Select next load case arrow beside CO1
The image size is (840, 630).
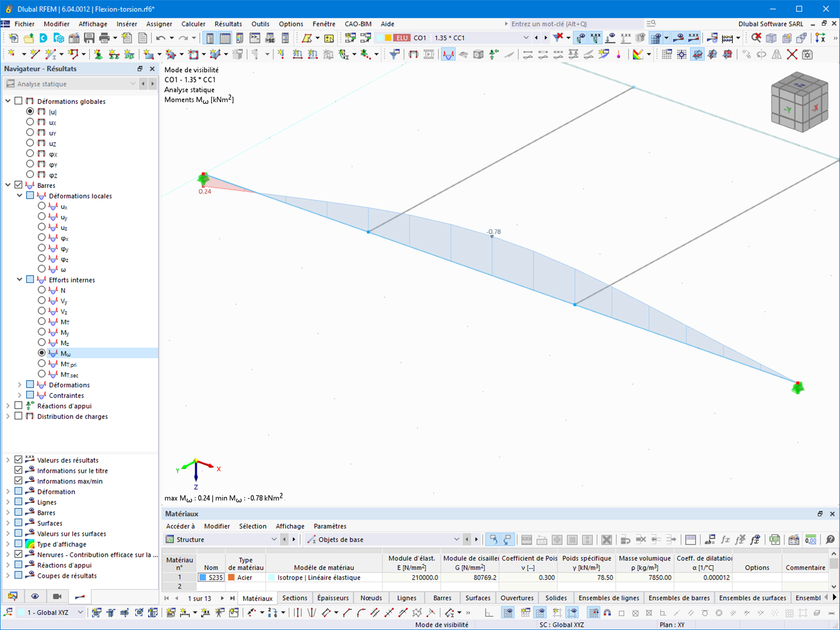(545, 38)
